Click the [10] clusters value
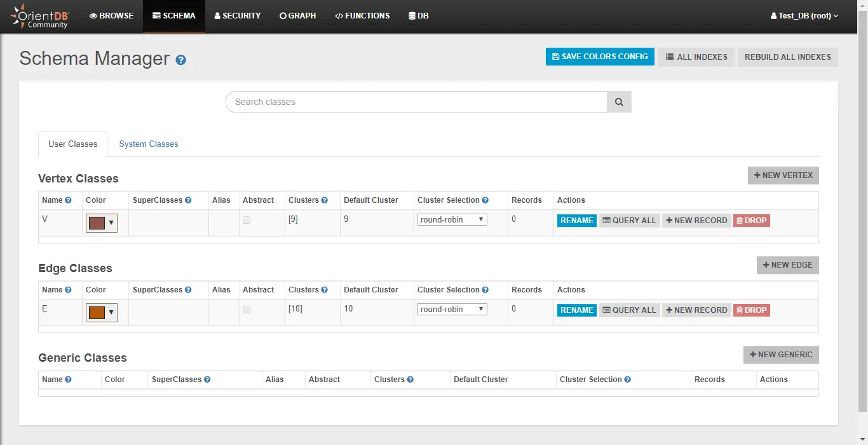Viewport: 868px width, 445px height. click(x=295, y=309)
